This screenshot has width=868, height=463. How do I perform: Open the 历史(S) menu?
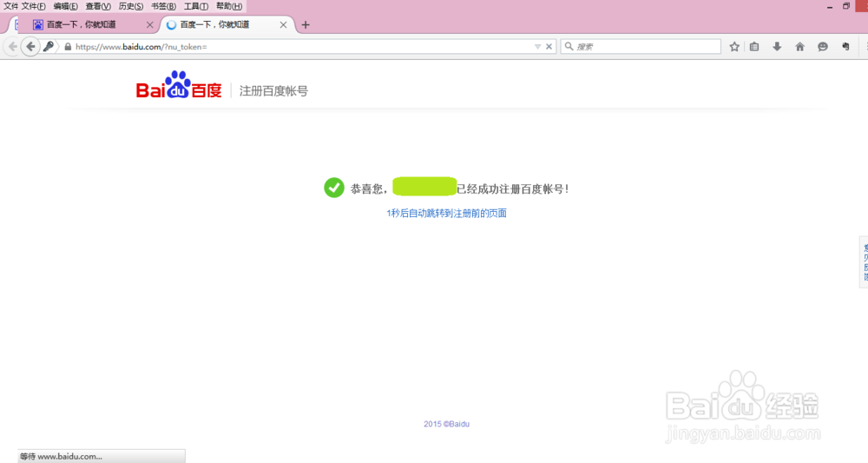[x=131, y=6]
